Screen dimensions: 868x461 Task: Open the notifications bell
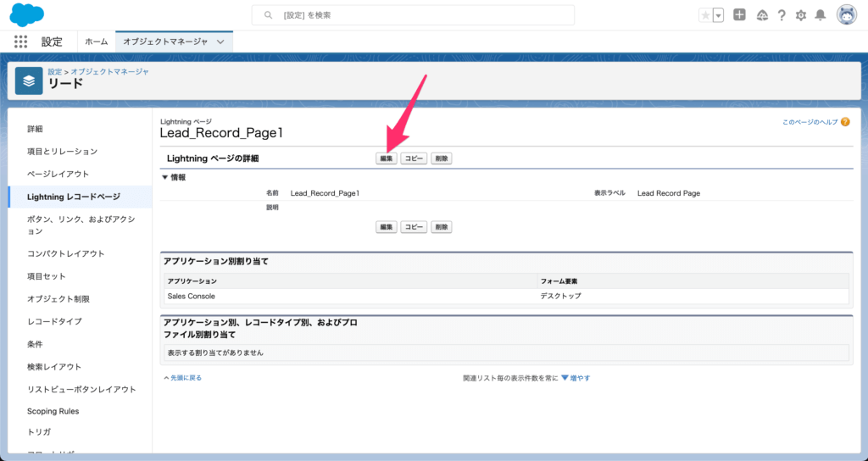(x=821, y=15)
